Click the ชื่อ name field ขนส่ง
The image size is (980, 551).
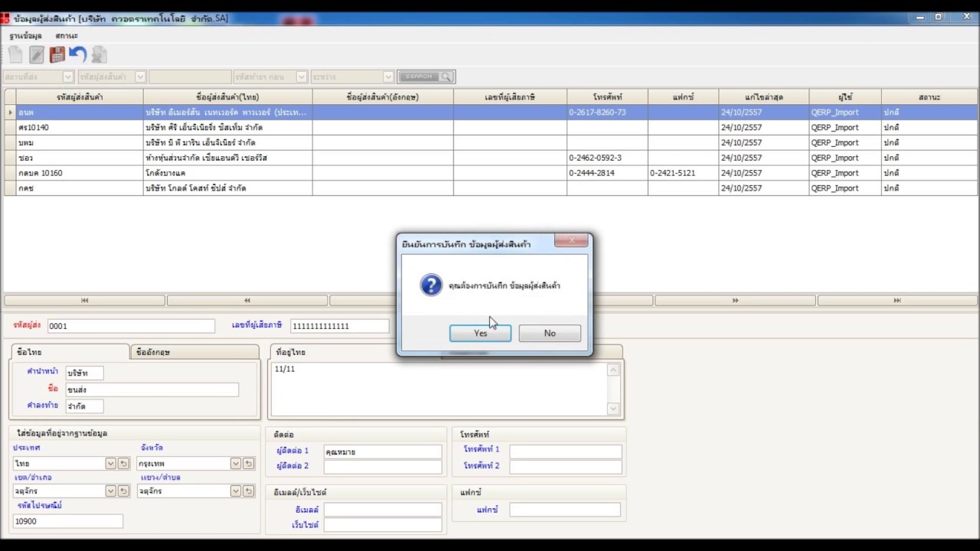(x=152, y=390)
